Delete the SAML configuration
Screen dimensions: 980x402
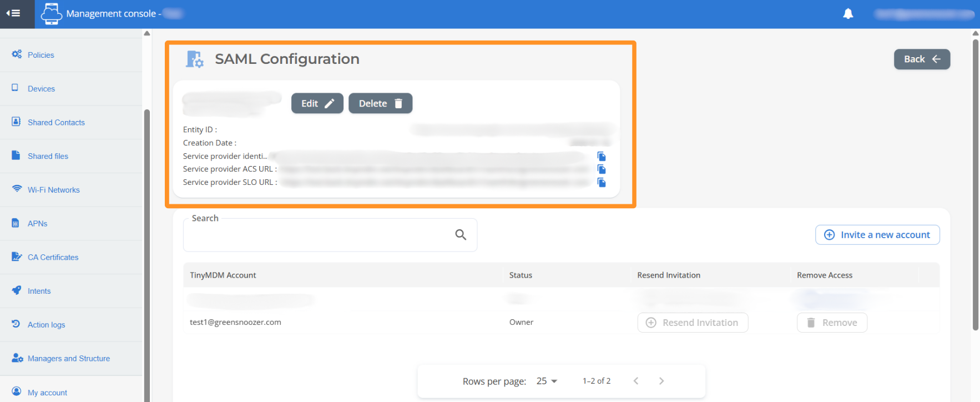(x=380, y=103)
